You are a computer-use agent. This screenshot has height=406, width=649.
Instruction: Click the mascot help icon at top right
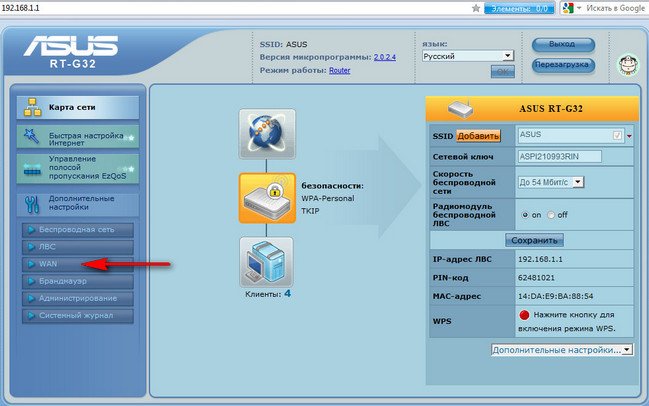click(628, 64)
